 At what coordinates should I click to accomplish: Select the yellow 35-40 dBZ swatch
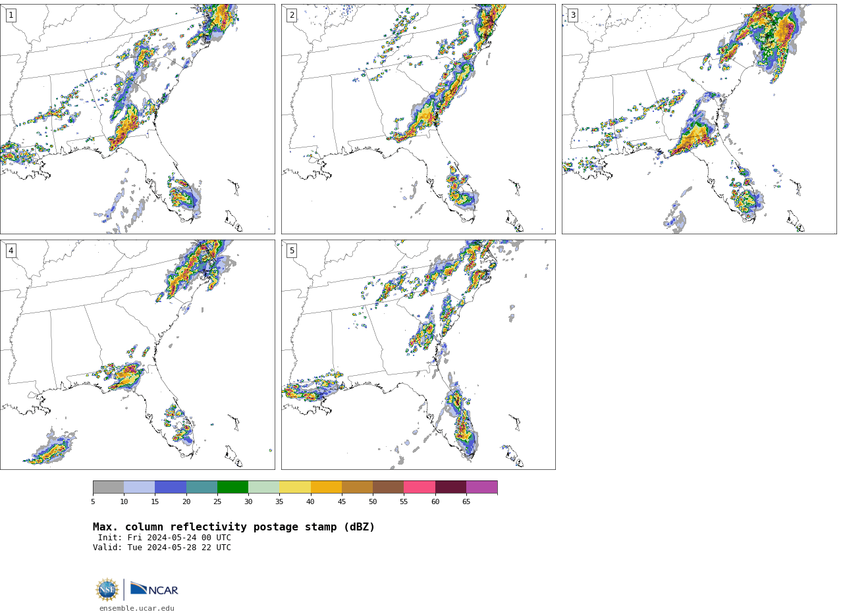coord(295,487)
